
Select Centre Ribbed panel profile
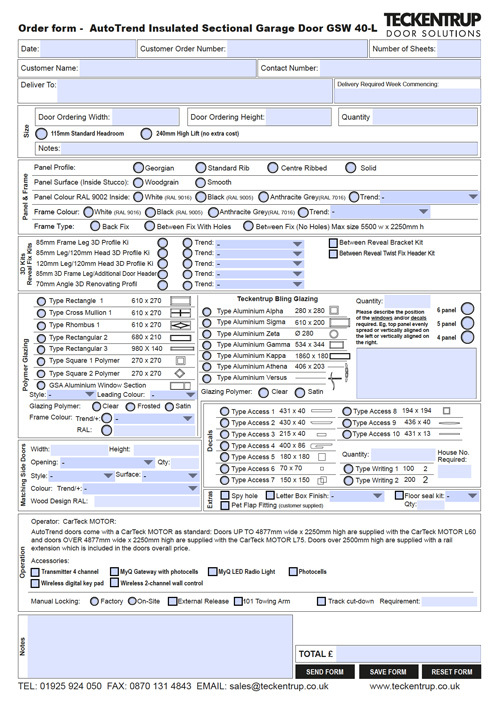[273, 168]
